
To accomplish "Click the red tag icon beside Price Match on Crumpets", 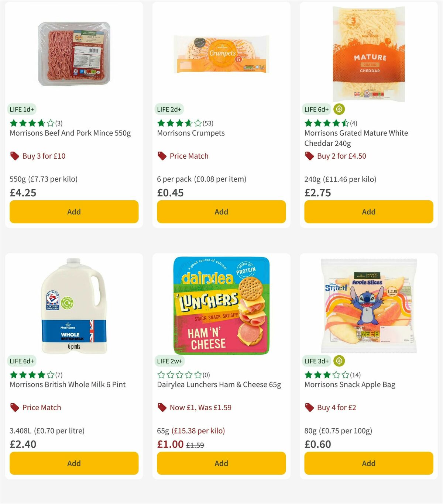I will coord(161,156).
